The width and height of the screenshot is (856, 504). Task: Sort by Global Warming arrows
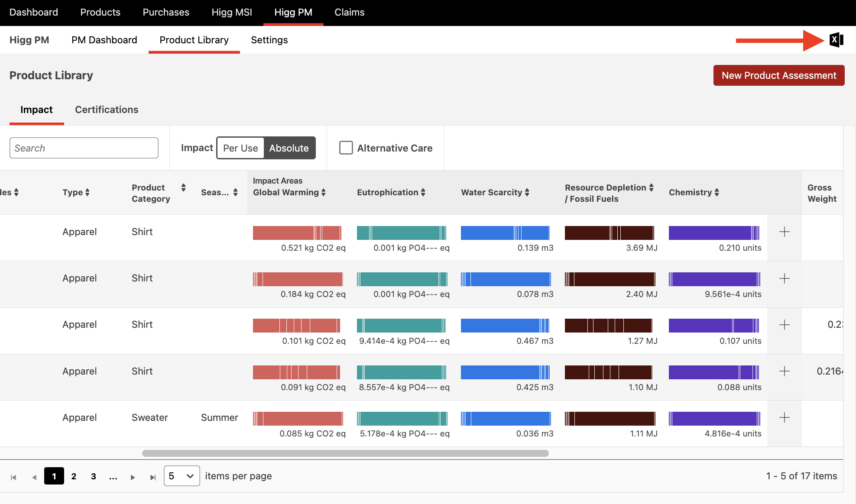point(324,192)
